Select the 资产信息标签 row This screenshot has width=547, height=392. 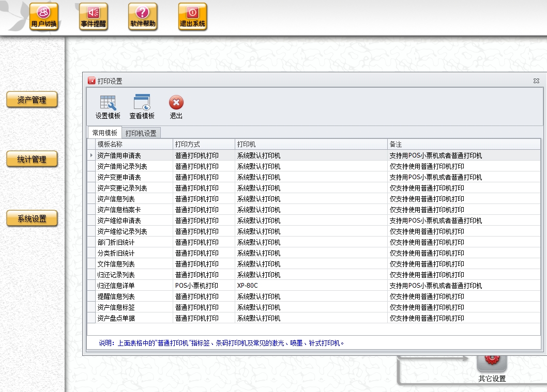pos(116,307)
